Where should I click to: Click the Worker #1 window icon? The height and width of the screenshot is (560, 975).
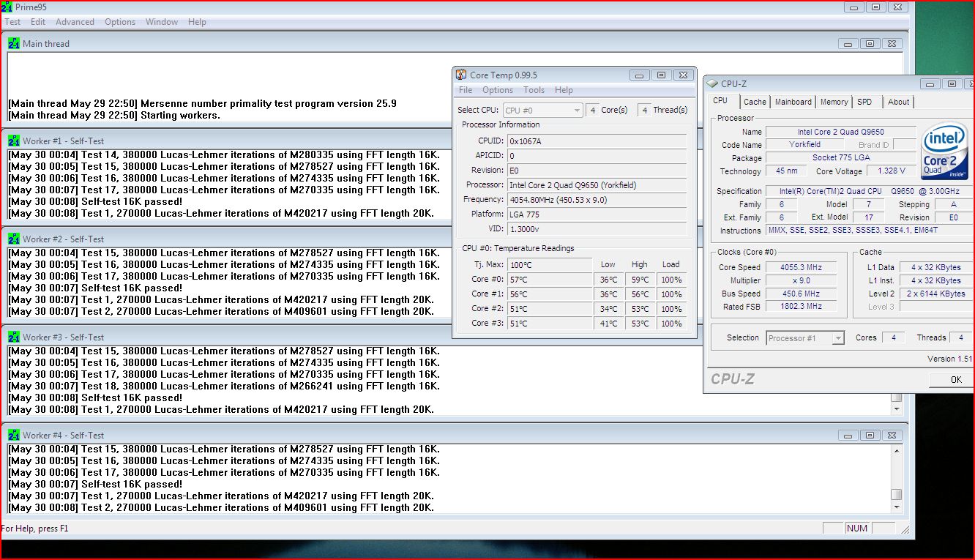tap(14, 141)
